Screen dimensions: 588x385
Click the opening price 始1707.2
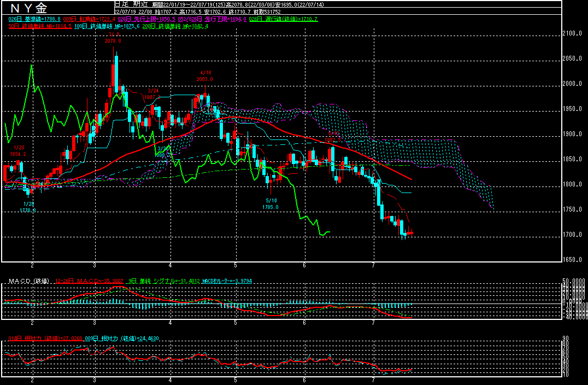coord(166,11)
